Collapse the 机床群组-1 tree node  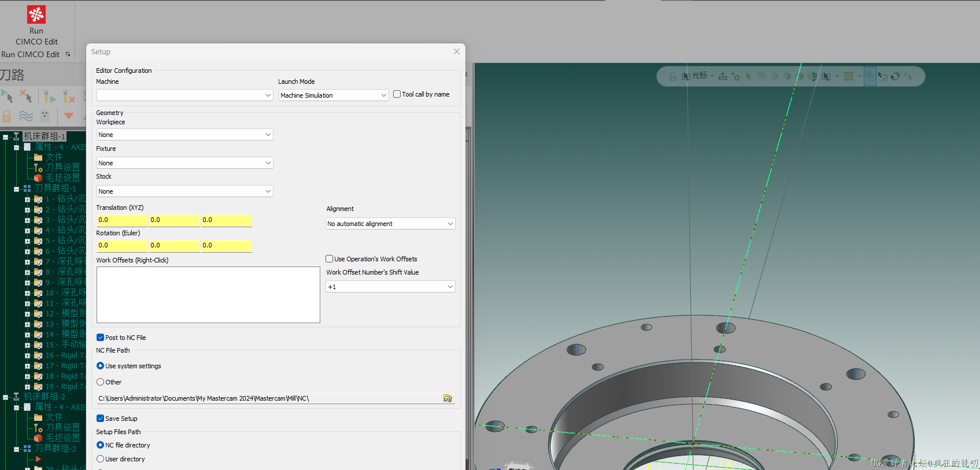[x=6, y=137]
